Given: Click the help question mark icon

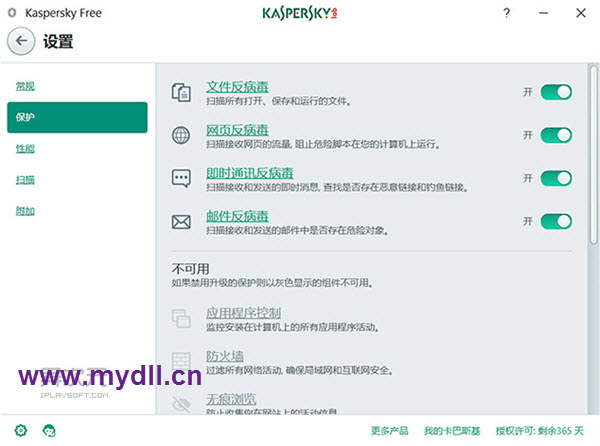Looking at the screenshot, I should [x=506, y=13].
